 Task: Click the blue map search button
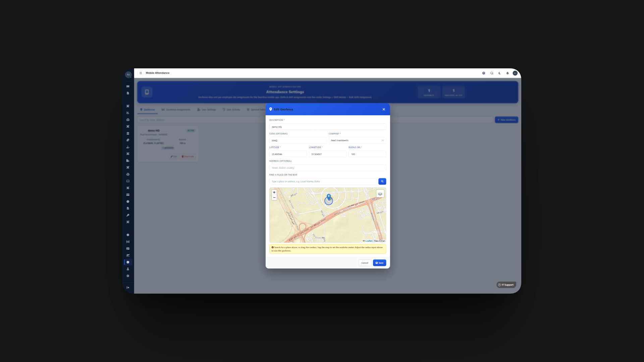click(x=382, y=181)
